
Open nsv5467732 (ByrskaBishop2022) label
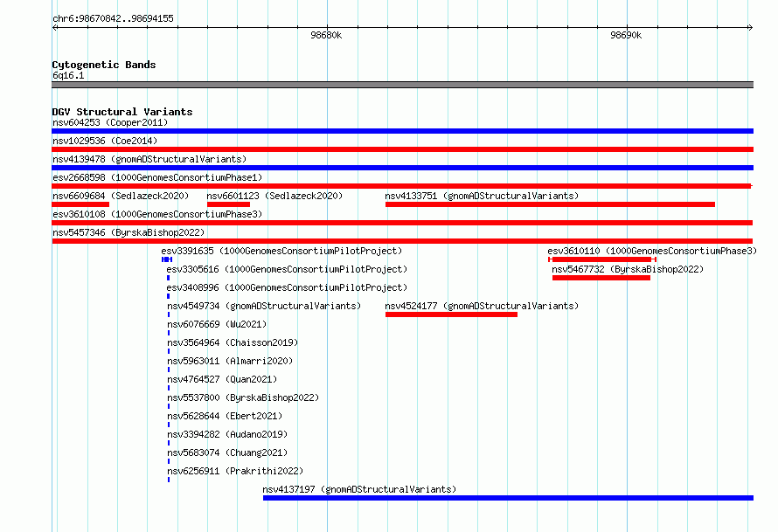(628, 269)
